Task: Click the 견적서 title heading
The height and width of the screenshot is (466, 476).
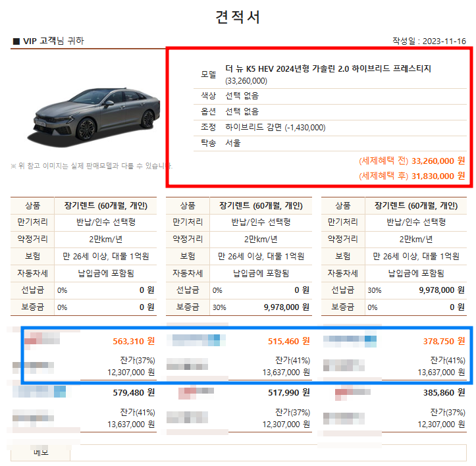Action: pos(238,17)
